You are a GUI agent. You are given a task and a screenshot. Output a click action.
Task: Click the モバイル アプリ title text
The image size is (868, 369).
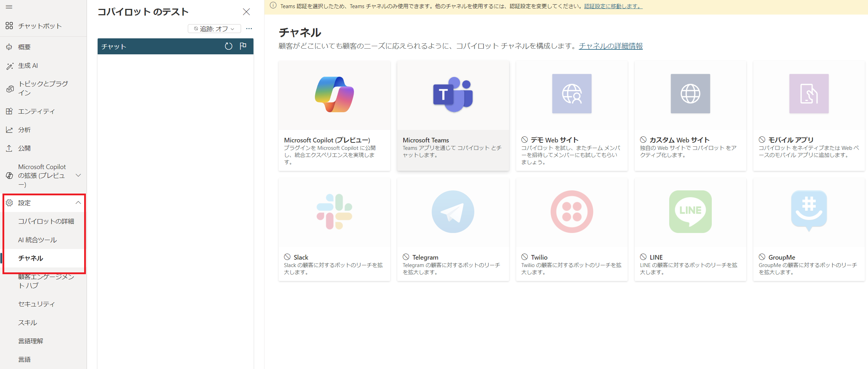791,140
